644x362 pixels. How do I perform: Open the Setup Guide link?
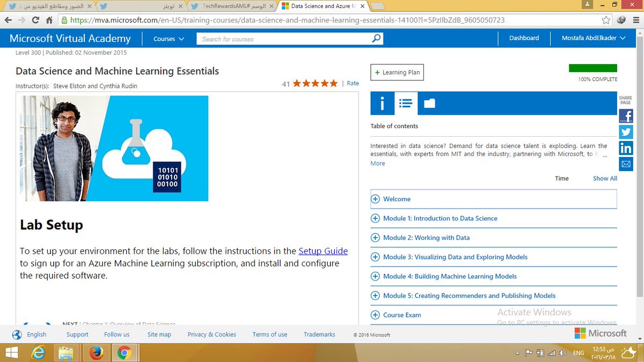(323, 251)
